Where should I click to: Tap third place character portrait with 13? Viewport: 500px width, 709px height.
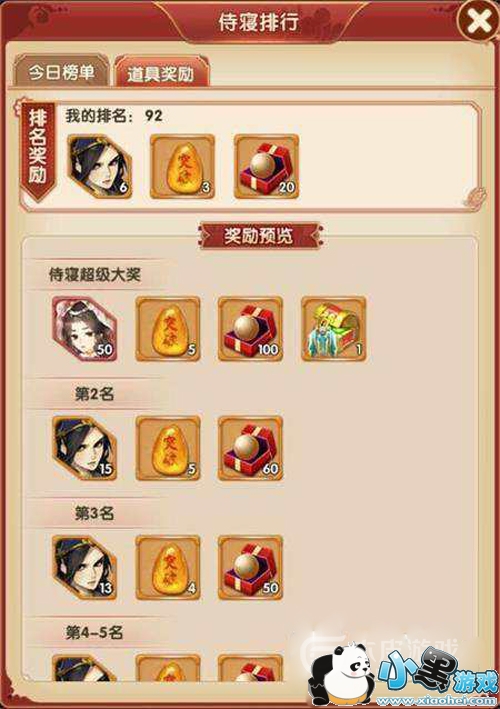point(84,567)
